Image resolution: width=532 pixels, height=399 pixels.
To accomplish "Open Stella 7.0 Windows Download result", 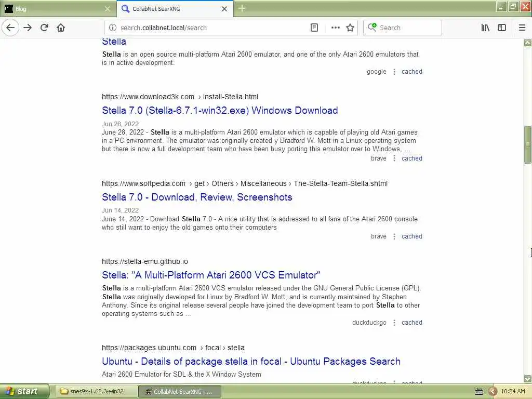I will tap(220, 110).
